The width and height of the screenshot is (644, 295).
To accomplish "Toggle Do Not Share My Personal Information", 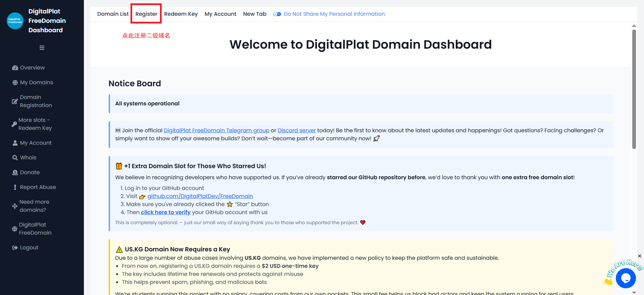I will (277, 14).
